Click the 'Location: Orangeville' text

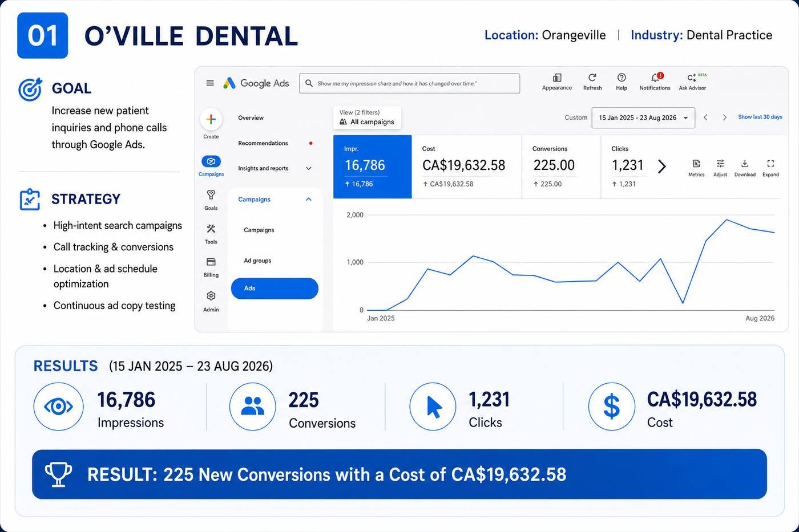[545, 35]
